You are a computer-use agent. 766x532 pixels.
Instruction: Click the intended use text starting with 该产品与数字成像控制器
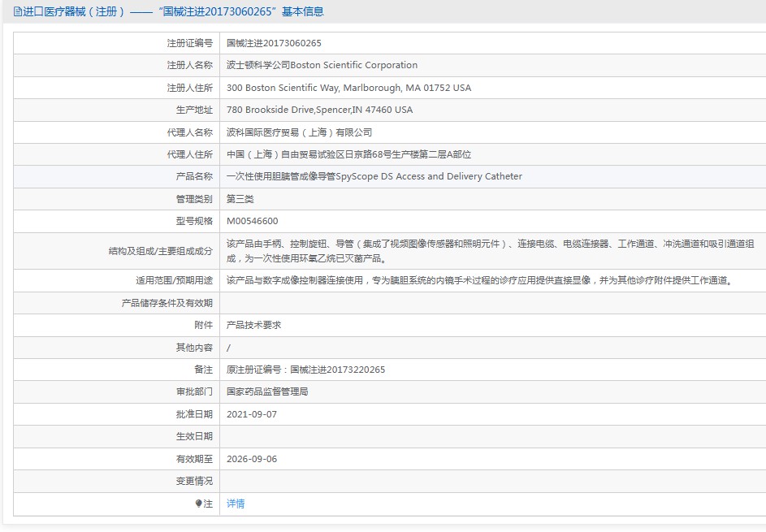(479, 280)
